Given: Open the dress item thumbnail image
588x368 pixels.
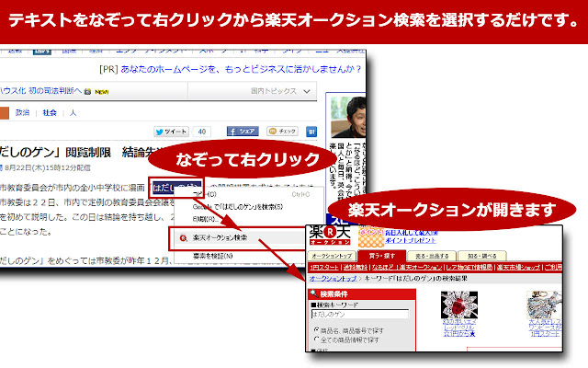Looking at the screenshot, I should [544, 305].
